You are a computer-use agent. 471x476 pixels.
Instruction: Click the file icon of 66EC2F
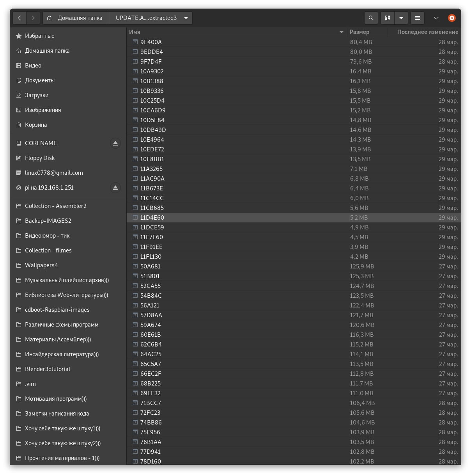coord(135,373)
